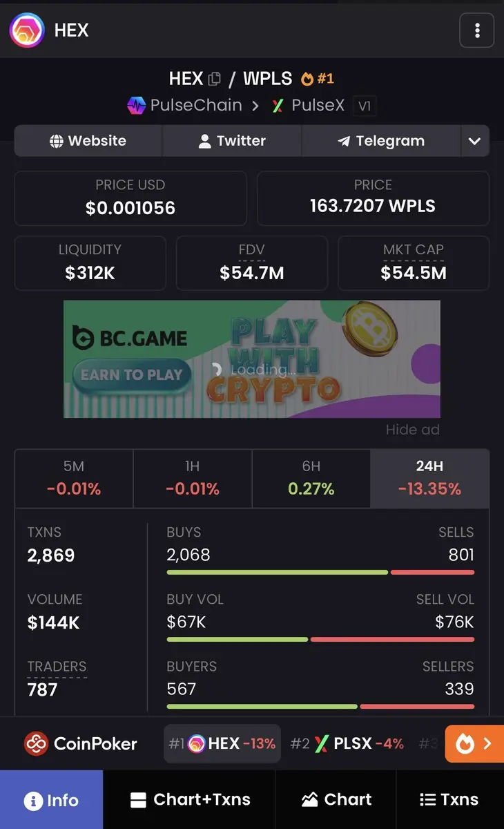
Task: Select the 24H timeframe
Action: pyautogui.click(x=429, y=479)
